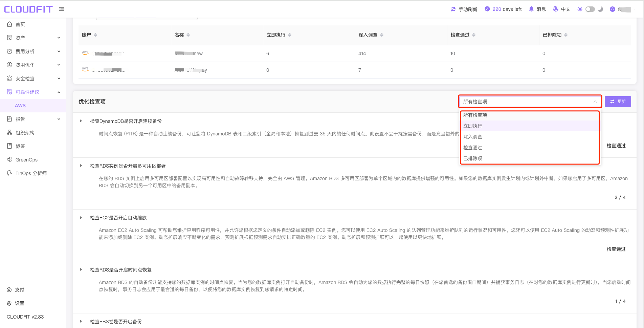Screen dimensions: 644x328
Task: Click the cost analysis icon
Action: pyautogui.click(x=9, y=51)
